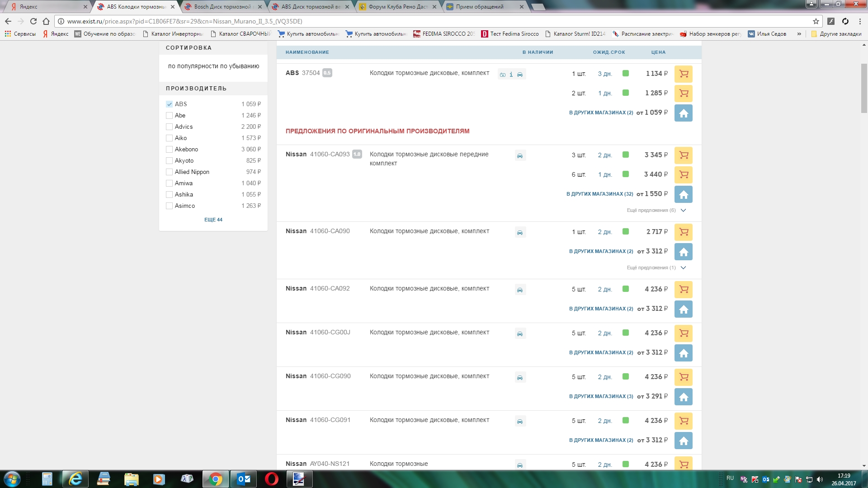Viewport: 868px width, 488px height.
Task: Click car applicability icon for Nissan 41060-CA090
Action: pos(520,232)
